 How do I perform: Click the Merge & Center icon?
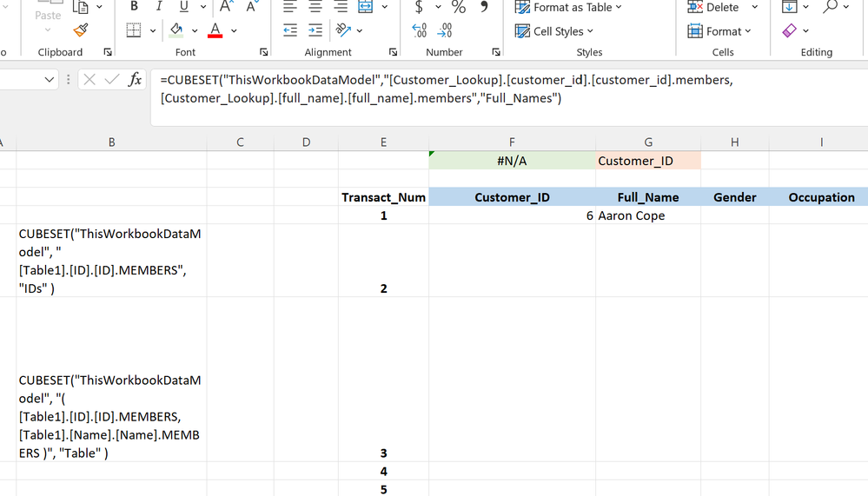tap(365, 7)
